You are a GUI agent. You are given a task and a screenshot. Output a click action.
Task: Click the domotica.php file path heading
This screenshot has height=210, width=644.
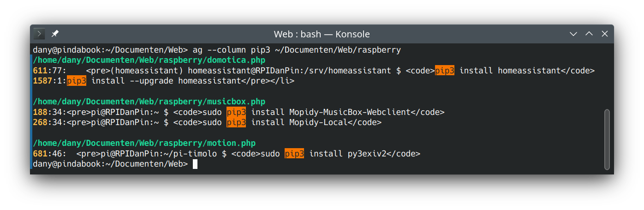click(x=149, y=60)
